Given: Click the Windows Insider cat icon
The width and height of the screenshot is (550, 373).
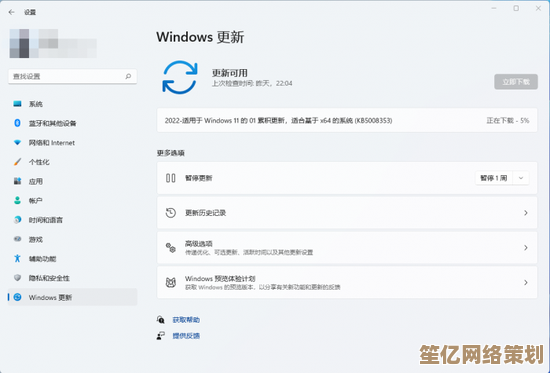Looking at the screenshot, I should click(x=170, y=282).
